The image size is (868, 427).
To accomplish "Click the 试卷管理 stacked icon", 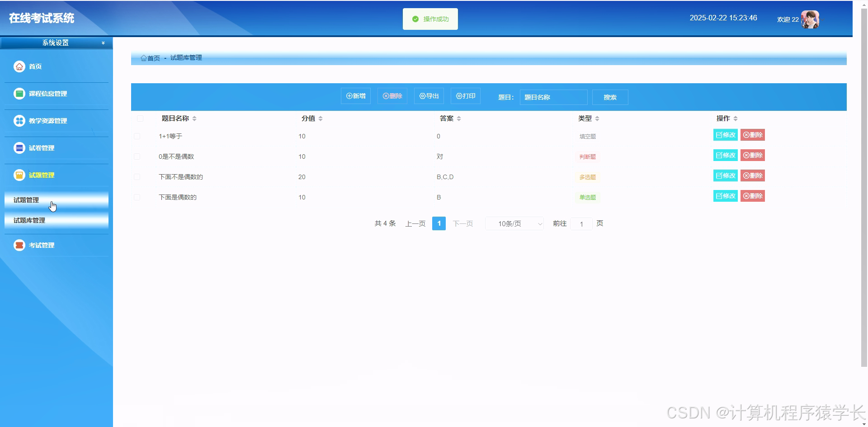I will pyautogui.click(x=19, y=148).
